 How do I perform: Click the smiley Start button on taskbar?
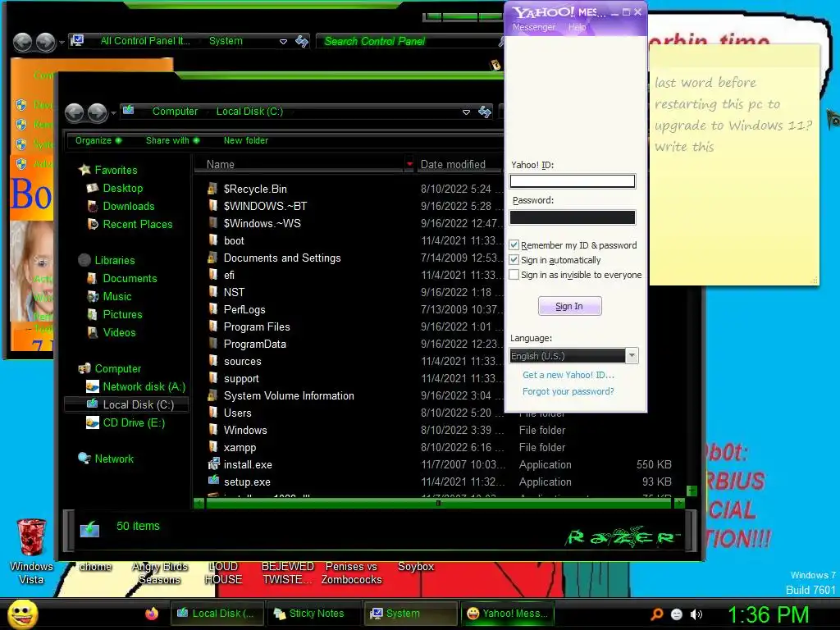coord(22,614)
